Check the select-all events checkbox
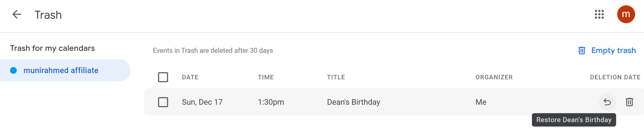 pyautogui.click(x=163, y=77)
